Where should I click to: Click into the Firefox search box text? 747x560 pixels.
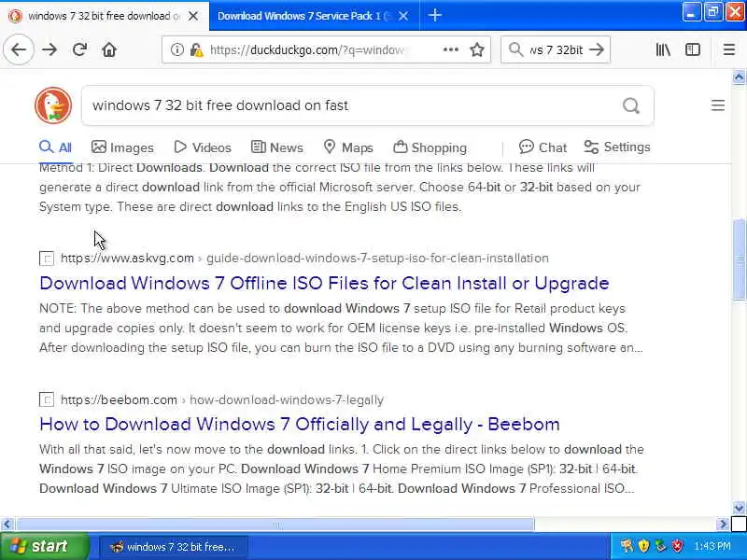pos(556,49)
